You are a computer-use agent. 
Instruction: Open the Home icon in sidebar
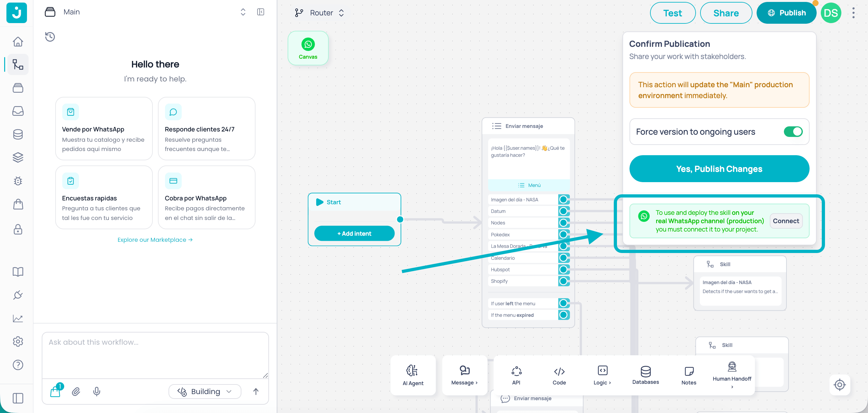[x=18, y=41]
